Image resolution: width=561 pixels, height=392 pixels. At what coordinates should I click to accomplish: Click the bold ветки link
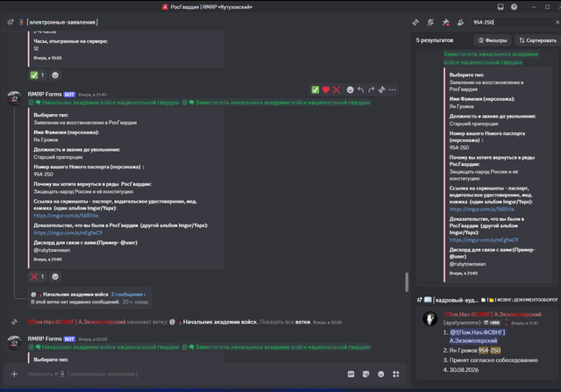pos(302,322)
